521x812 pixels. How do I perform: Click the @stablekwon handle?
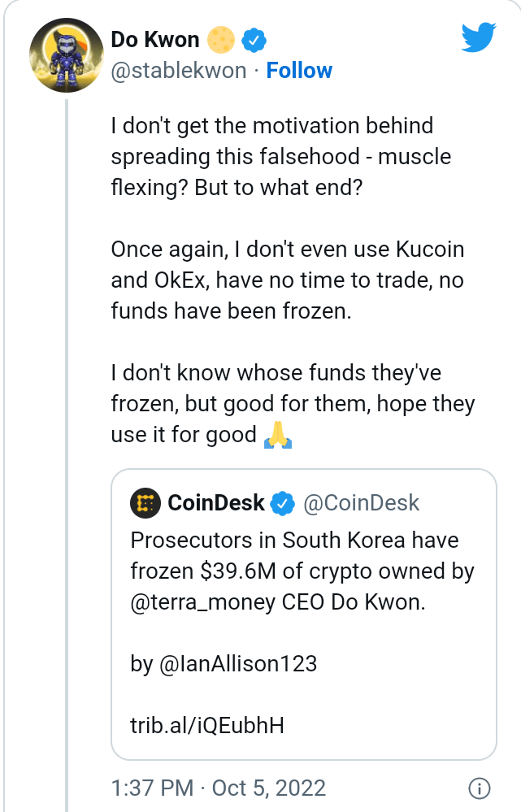[x=178, y=71]
